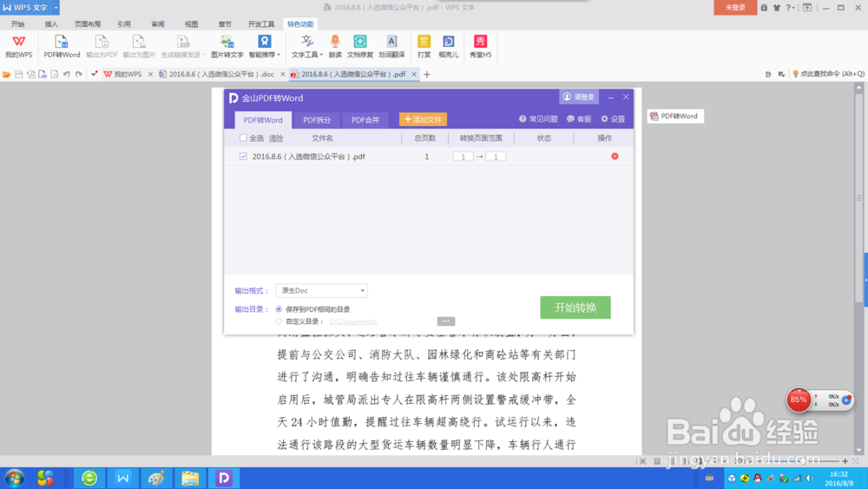Remove the file with red delete icon
868x489 pixels.
[x=615, y=156]
